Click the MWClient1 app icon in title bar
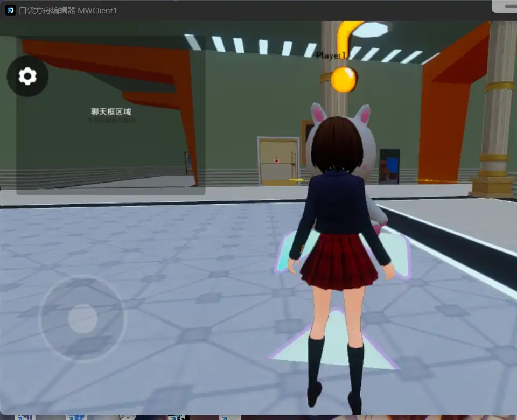The height and width of the screenshot is (420, 517). (x=10, y=10)
